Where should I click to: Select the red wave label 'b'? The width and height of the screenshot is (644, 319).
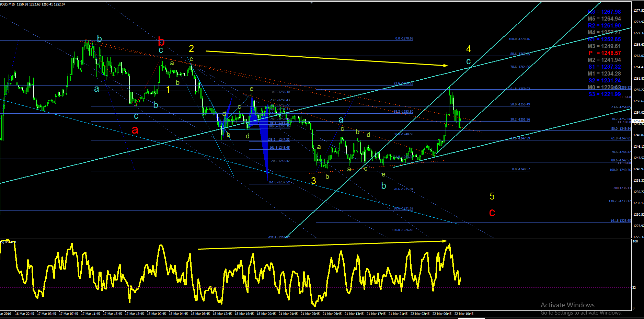(x=161, y=42)
